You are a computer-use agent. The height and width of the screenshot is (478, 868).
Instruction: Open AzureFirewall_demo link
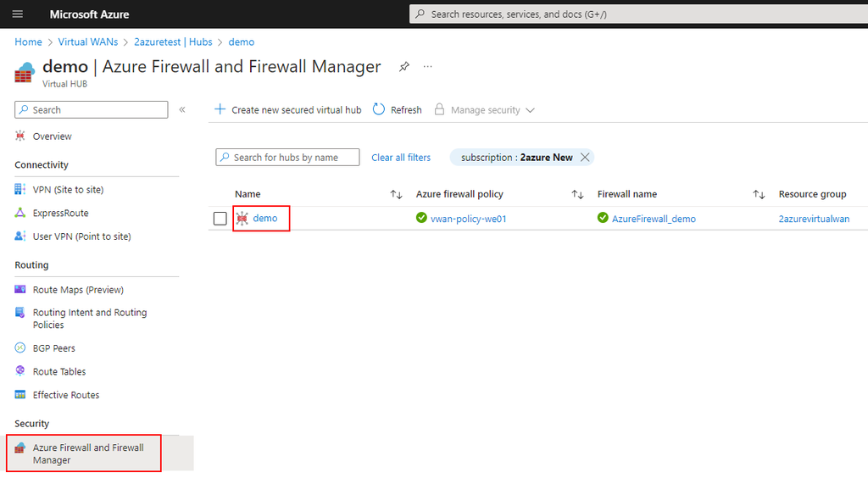pyautogui.click(x=654, y=219)
